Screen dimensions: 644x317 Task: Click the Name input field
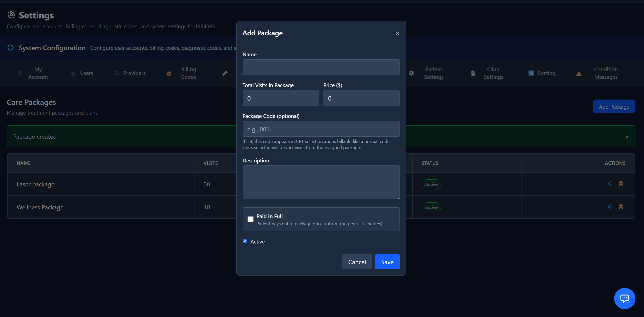[x=321, y=67]
